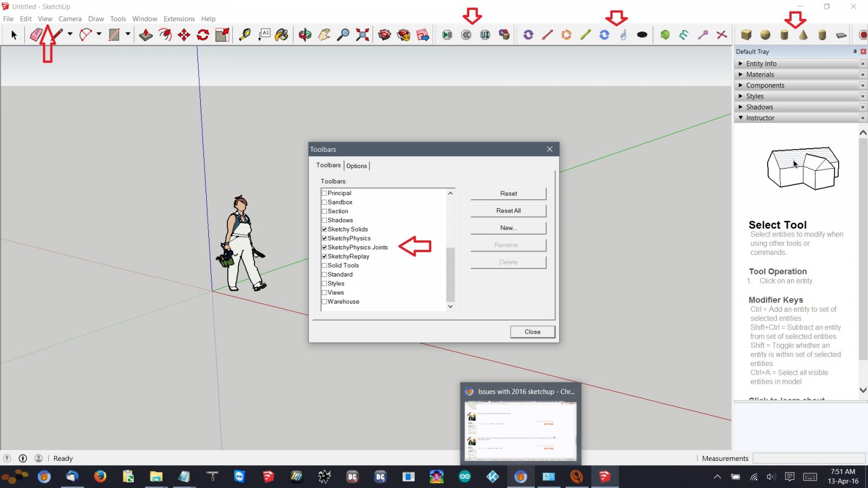Image resolution: width=868 pixels, height=488 pixels.
Task: Open the SketchyPhysics UI panel icon
Action: pyautogui.click(x=484, y=34)
